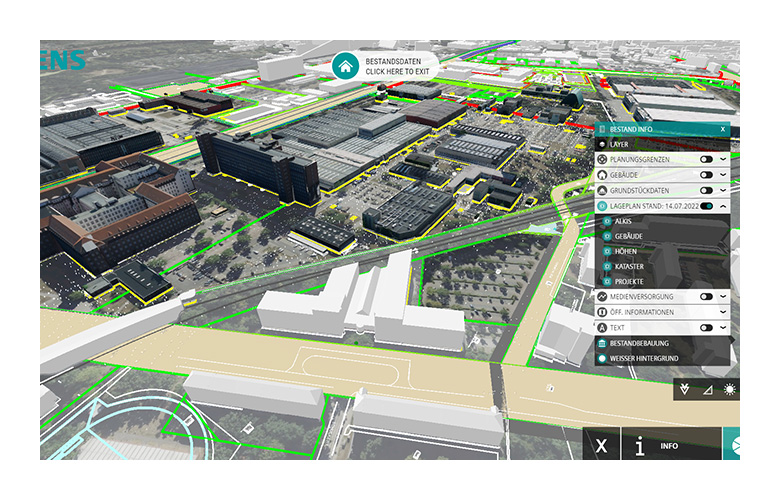Collapse the Lageplan Stand section
The image size is (780, 500).
click(723, 205)
